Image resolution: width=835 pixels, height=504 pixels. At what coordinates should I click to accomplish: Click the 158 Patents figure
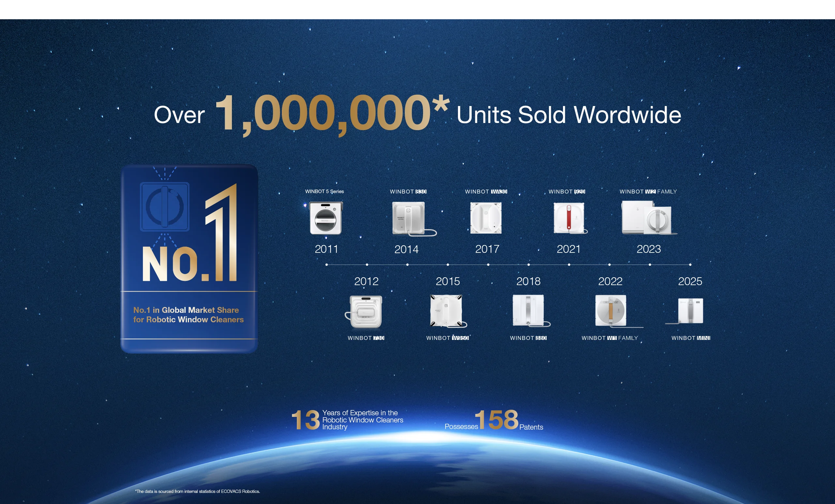[496, 420]
